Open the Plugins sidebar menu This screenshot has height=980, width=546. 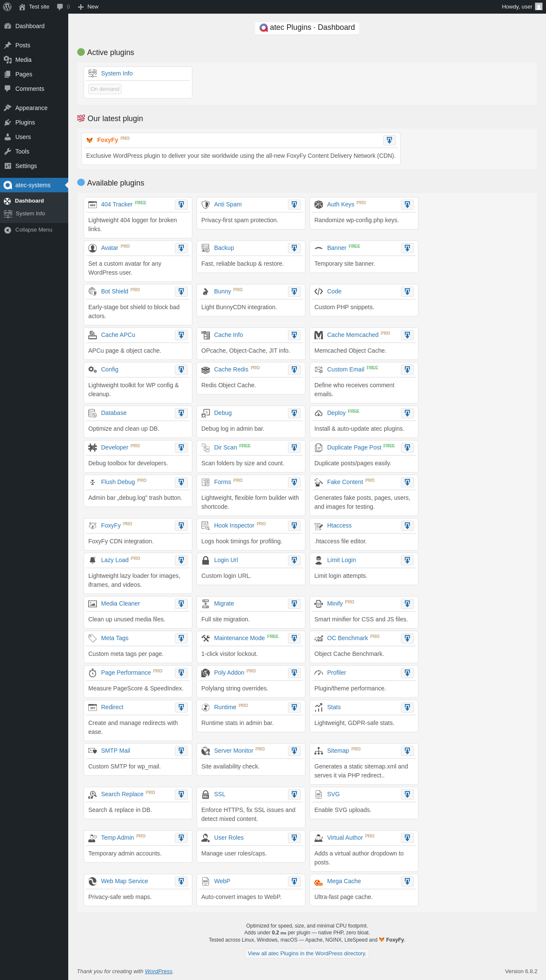[34, 122]
